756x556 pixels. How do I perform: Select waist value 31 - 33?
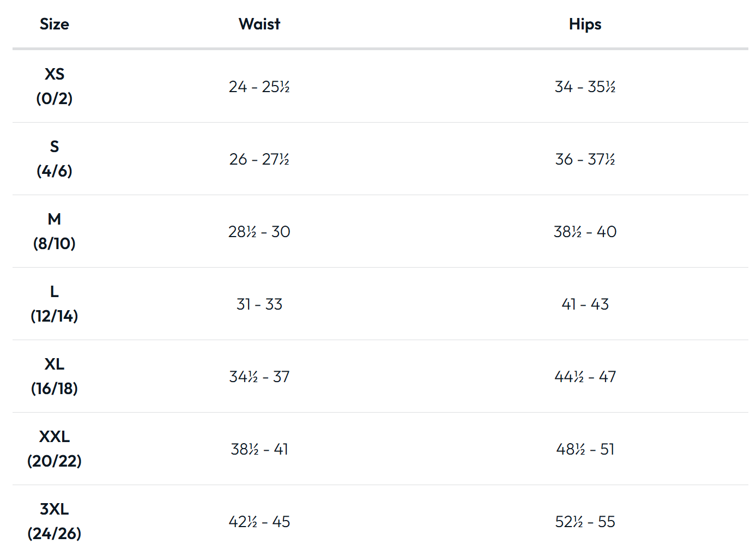[x=259, y=304]
